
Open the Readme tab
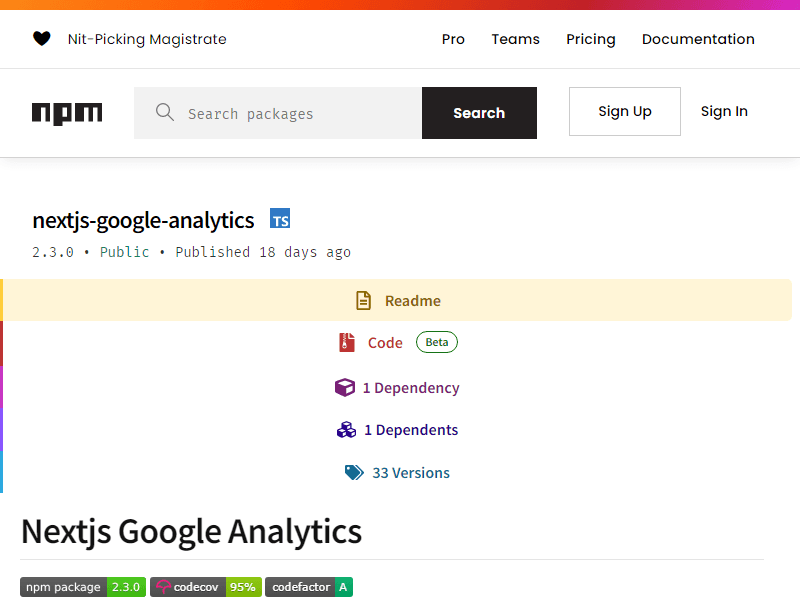(397, 300)
